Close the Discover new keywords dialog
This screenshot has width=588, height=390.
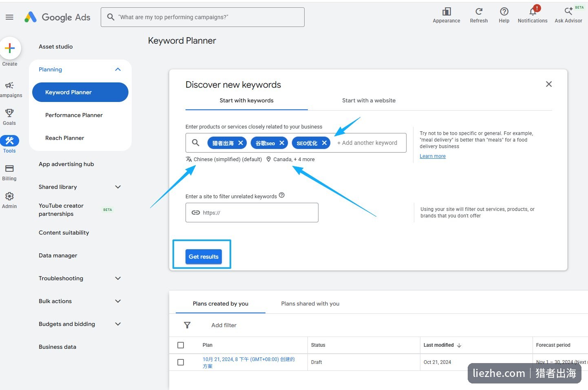click(549, 84)
